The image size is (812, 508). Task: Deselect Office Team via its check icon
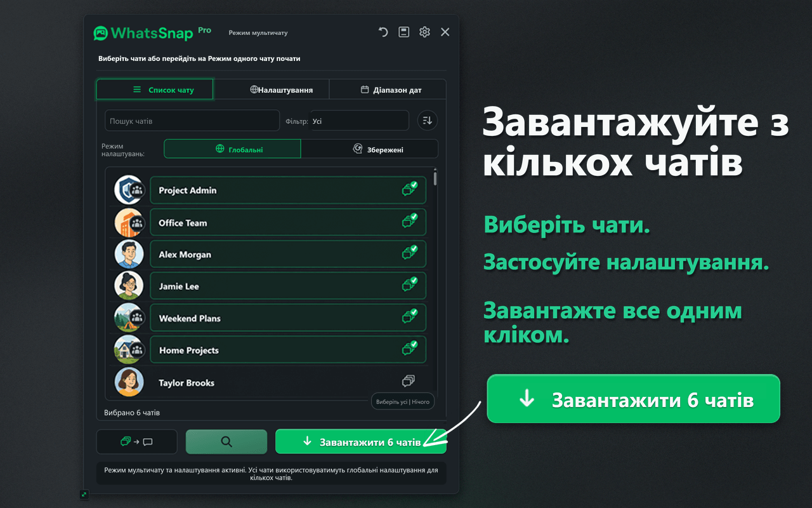[409, 220]
